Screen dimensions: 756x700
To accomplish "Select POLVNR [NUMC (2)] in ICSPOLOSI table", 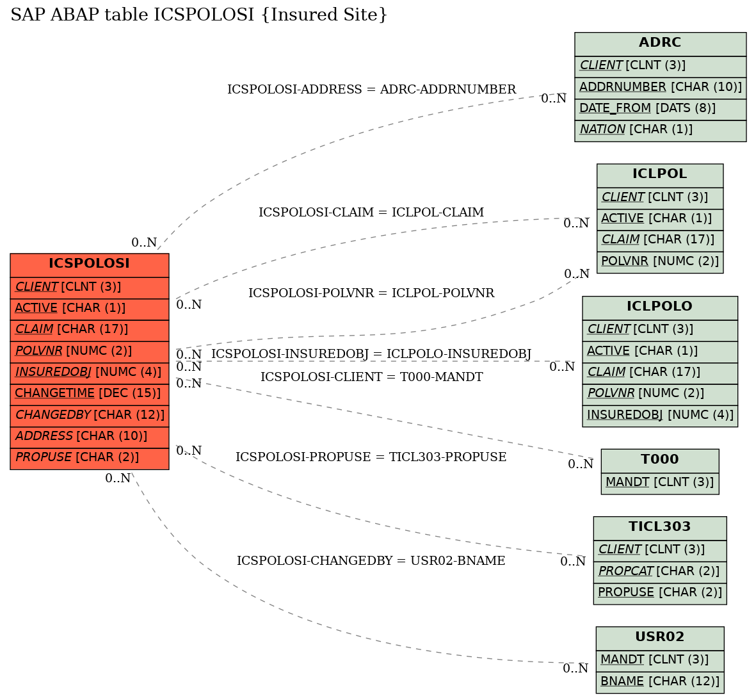I will tap(90, 351).
